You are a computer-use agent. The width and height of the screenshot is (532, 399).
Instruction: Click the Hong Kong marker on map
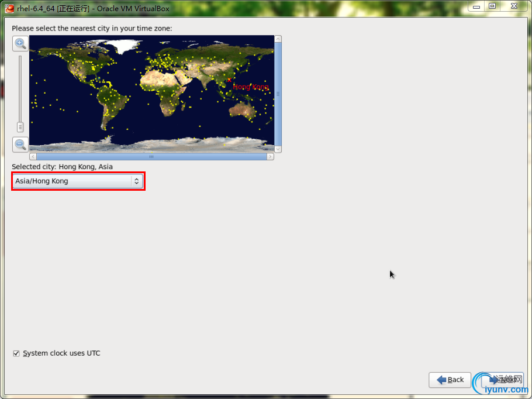pos(229,80)
